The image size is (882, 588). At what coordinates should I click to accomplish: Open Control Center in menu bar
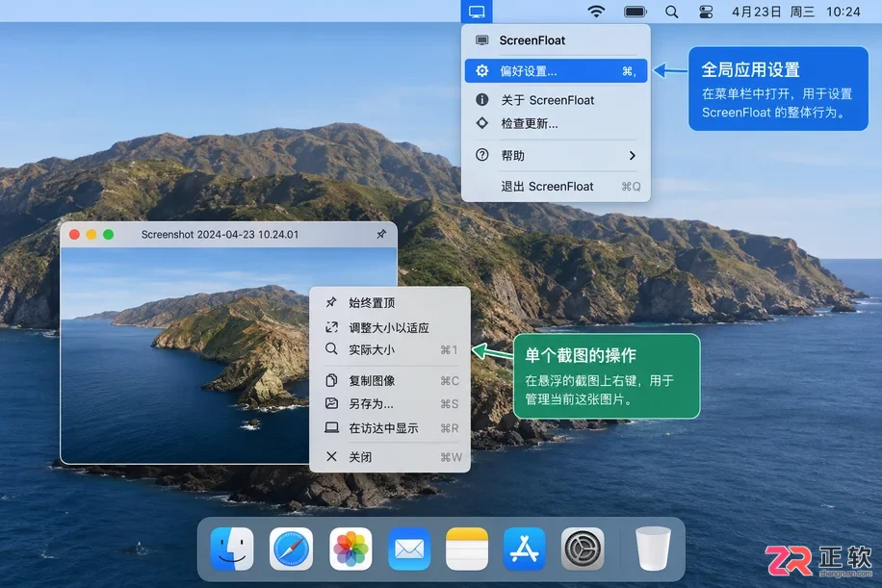[706, 12]
